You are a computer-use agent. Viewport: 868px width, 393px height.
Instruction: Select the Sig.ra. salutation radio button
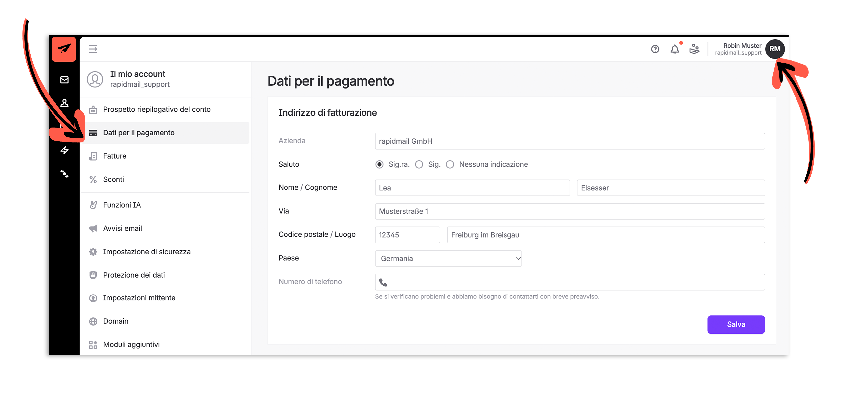379,164
